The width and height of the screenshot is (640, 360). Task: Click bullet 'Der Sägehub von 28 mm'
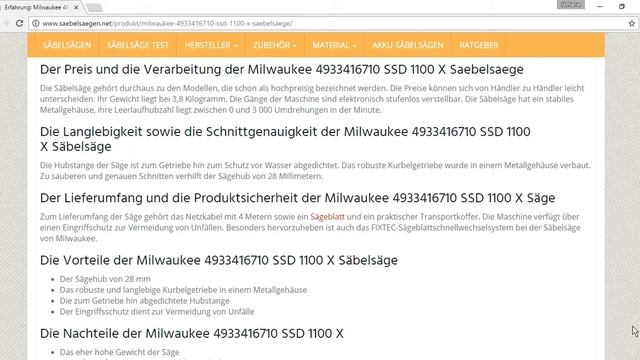tap(105, 279)
